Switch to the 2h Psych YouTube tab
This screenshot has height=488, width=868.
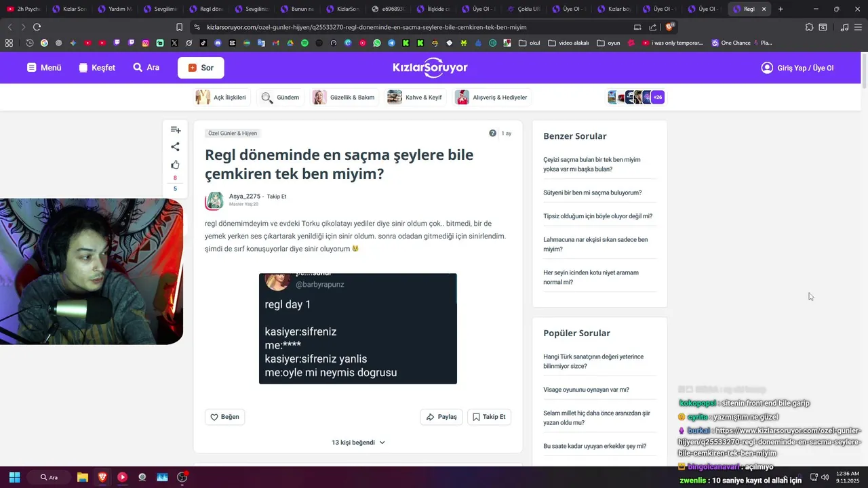[23, 9]
